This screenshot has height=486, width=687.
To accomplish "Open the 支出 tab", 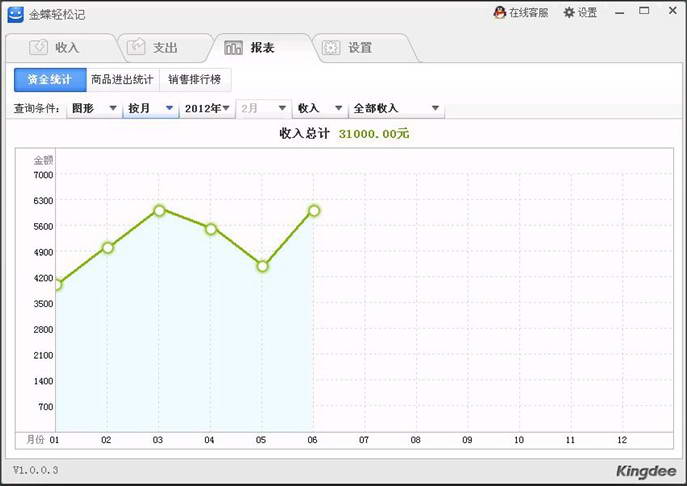I will (x=164, y=47).
